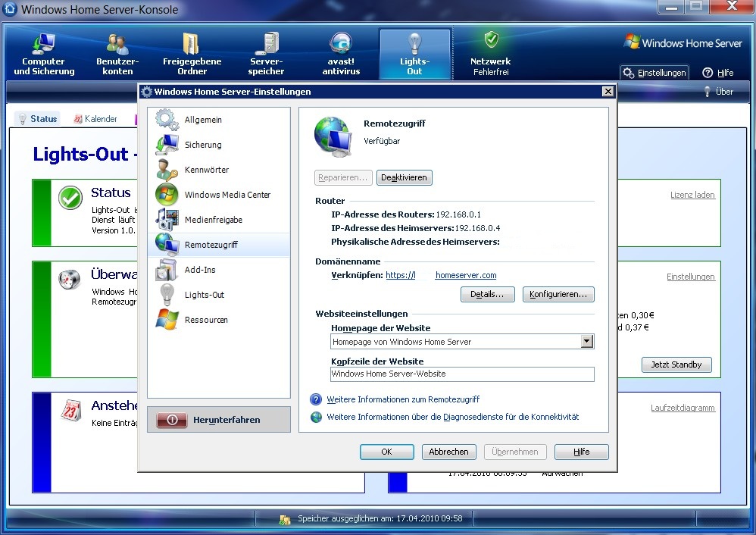
Task: Click the storage icon in status bar
Action: [285, 519]
